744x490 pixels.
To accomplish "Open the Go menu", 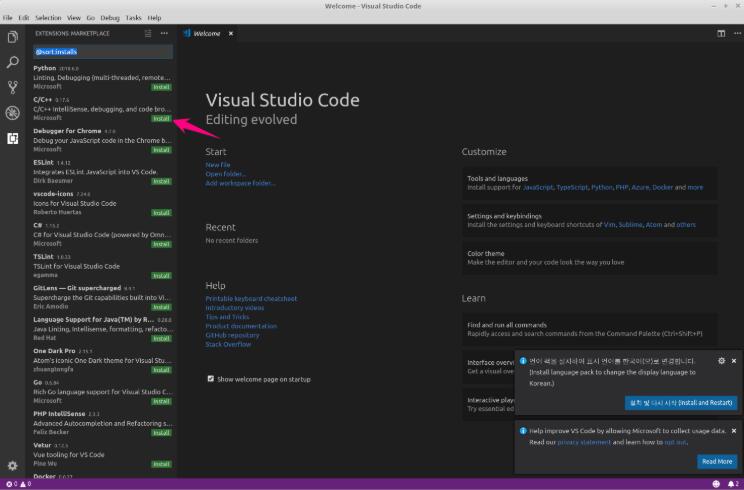I will [91, 18].
